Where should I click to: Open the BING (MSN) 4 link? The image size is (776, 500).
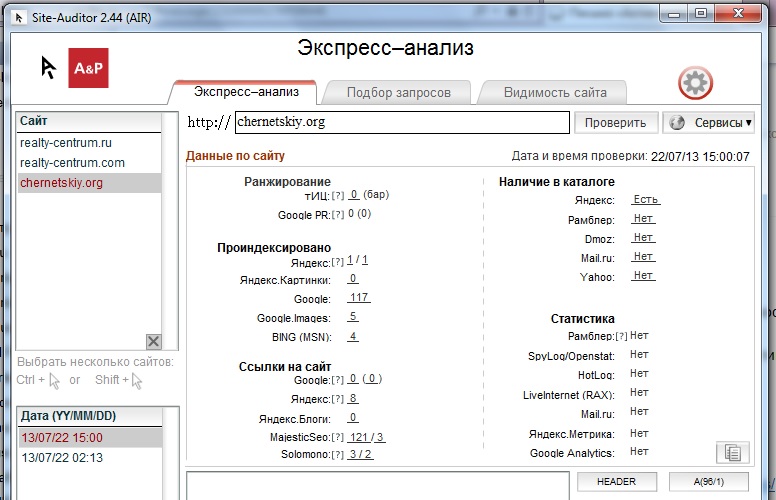pyautogui.click(x=353, y=337)
